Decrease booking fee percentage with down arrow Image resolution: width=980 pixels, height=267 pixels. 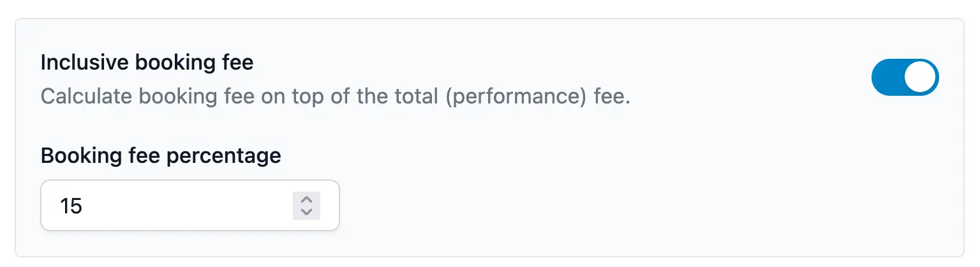[306, 211]
